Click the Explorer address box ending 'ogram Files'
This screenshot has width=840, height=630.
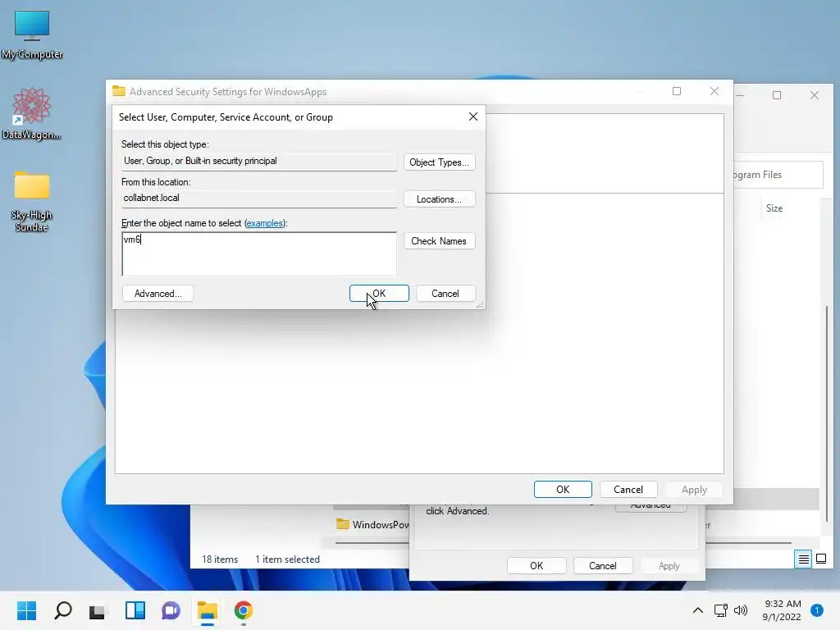pyautogui.click(x=778, y=175)
